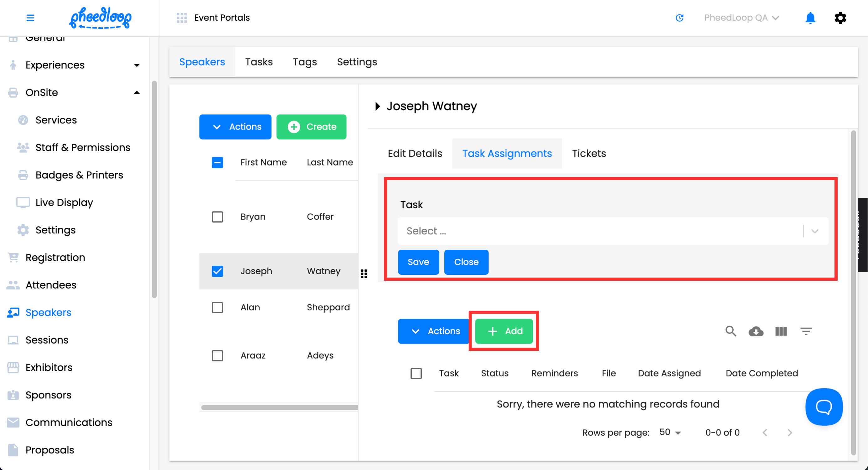Open the Settings tab in Speakers
Image resolution: width=868 pixels, height=470 pixels.
pyautogui.click(x=357, y=62)
